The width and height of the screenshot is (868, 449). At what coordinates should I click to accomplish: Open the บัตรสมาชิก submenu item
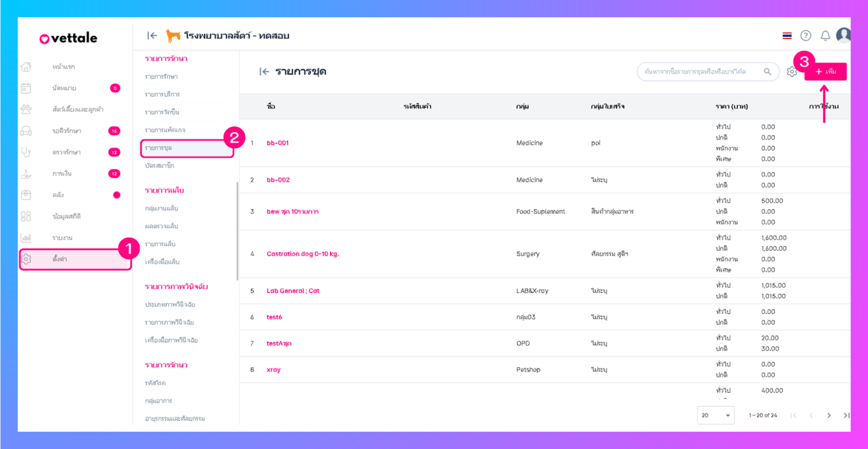click(x=161, y=166)
